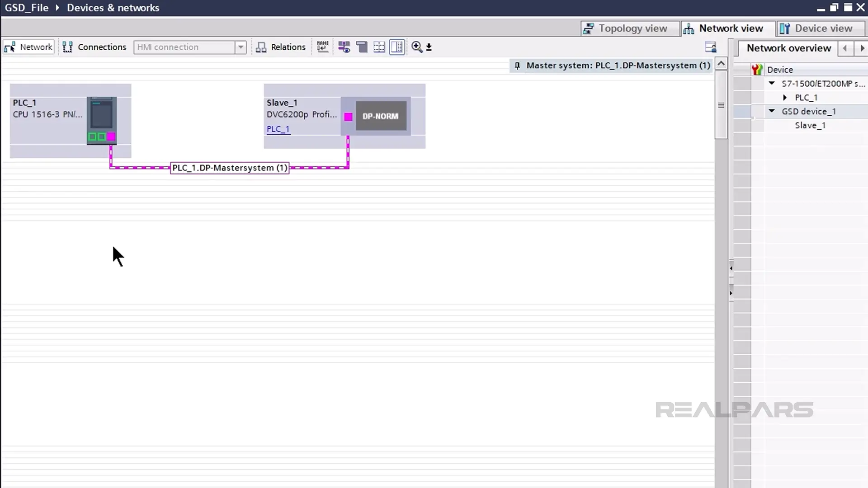Screen dimensions: 868x488
Task: Click the show address labels icon
Action: [x=344, y=47]
